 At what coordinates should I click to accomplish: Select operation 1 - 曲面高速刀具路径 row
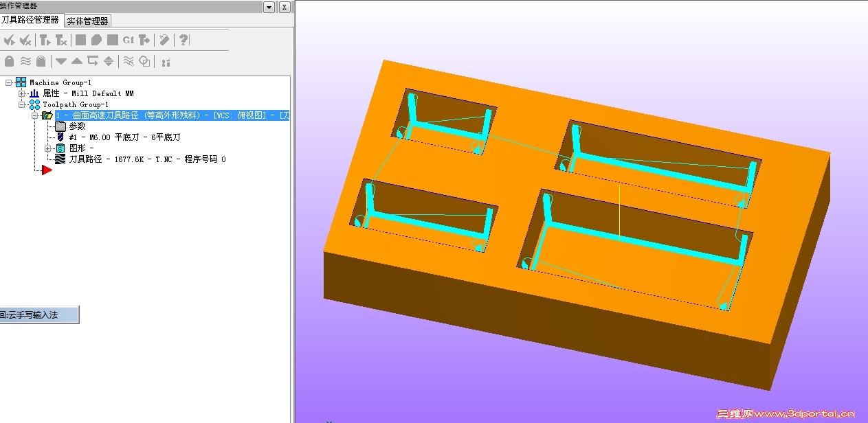pyautogui.click(x=173, y=115)
